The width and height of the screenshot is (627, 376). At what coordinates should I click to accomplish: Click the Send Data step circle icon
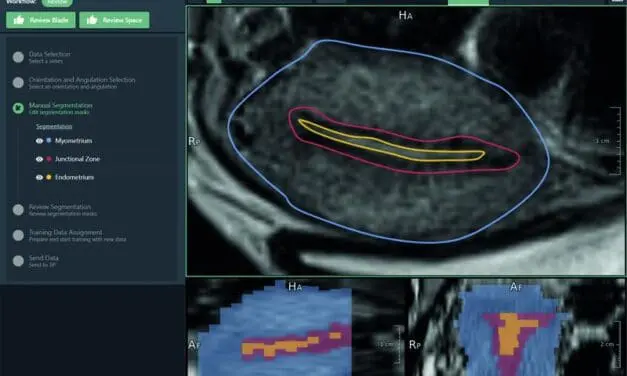[18, 261]
